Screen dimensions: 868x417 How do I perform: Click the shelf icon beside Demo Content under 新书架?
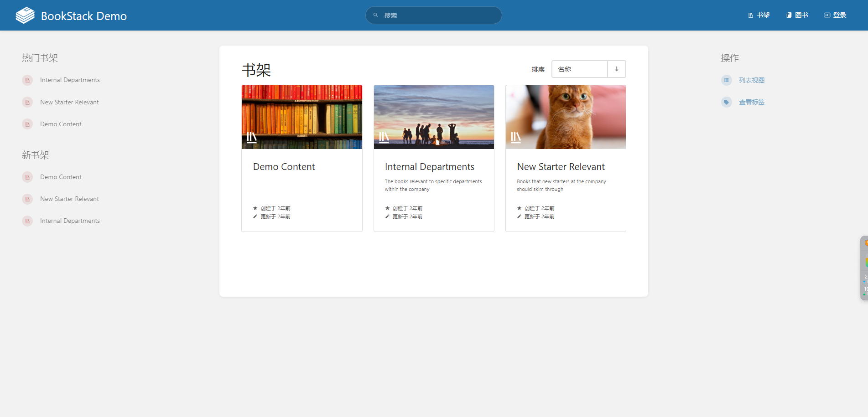27,177
